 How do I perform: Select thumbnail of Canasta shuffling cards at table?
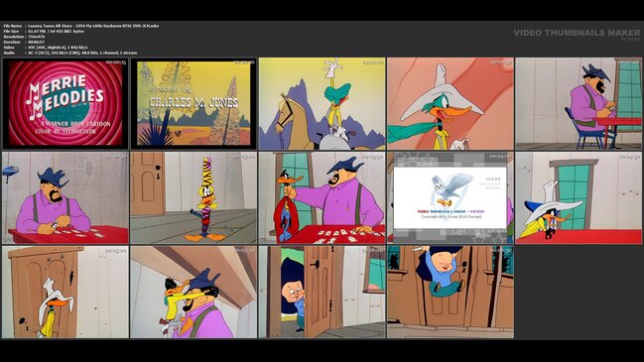click(x=65, y=197)
